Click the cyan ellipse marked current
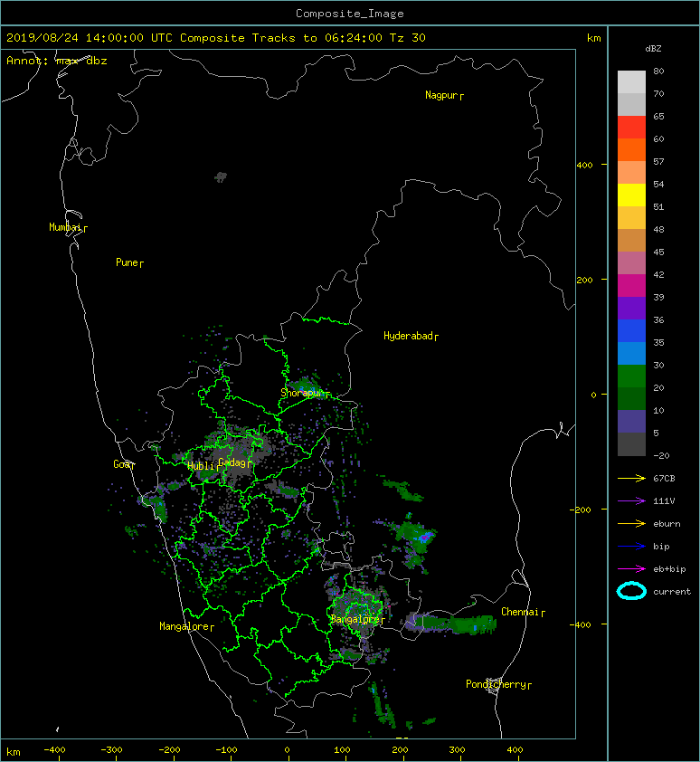Image resolution: width=700 pixels, height=762 pixels. click(x=631, y=591)
